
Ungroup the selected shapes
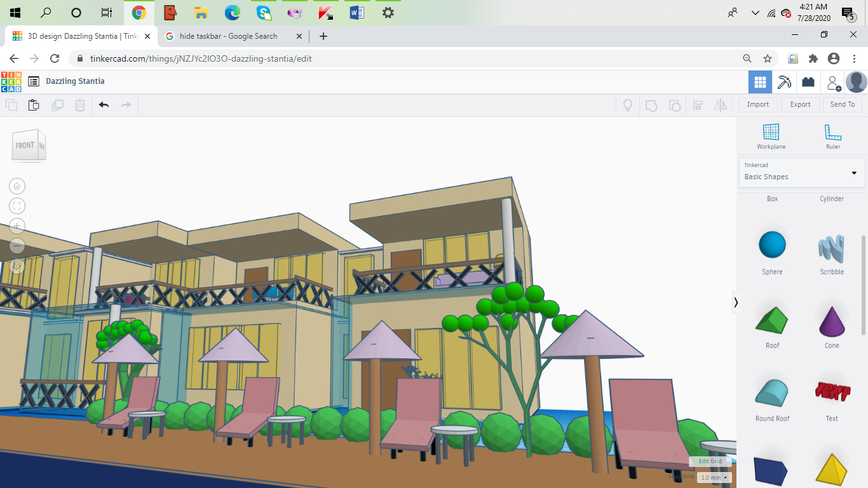point(675,105)
